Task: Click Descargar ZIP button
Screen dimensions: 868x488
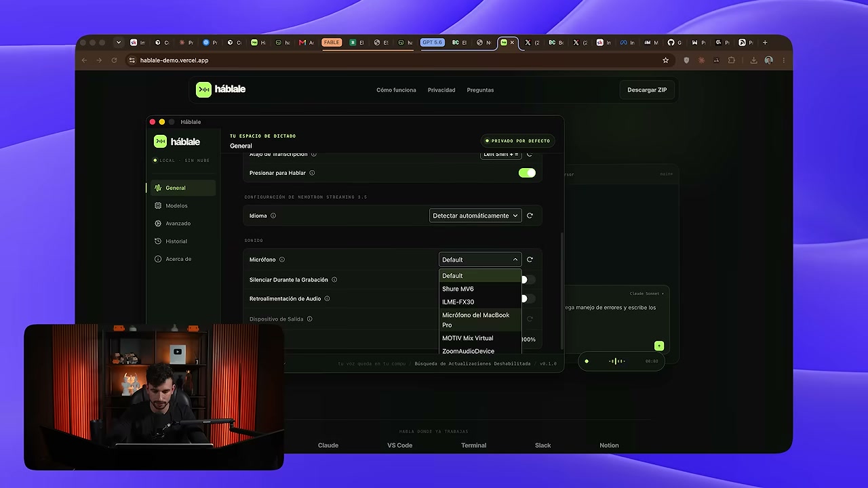Action: point(647,89)
